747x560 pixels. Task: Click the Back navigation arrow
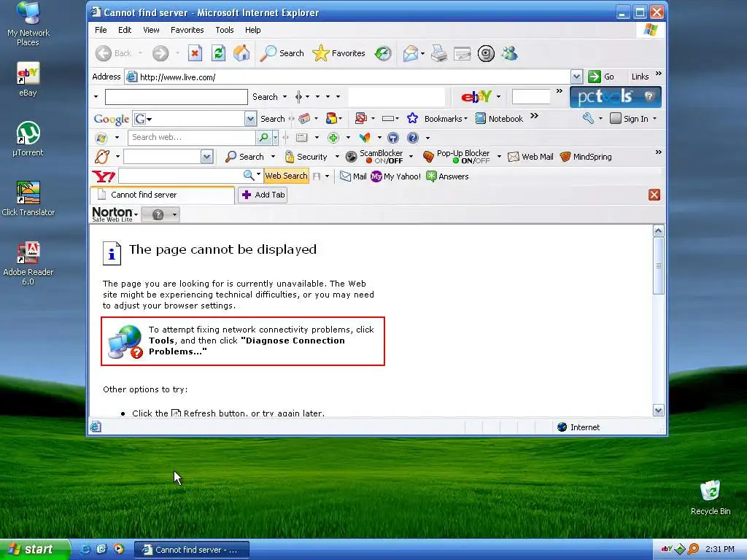[104, 53]
